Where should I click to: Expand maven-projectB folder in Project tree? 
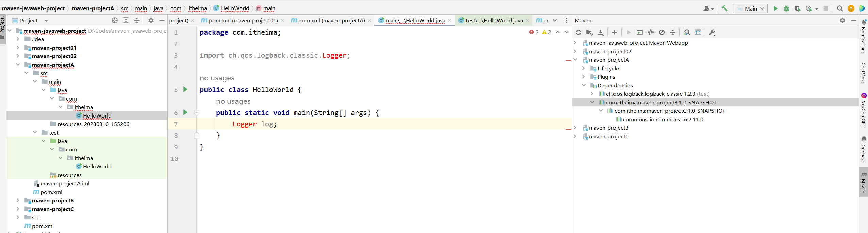pos(18,200)
